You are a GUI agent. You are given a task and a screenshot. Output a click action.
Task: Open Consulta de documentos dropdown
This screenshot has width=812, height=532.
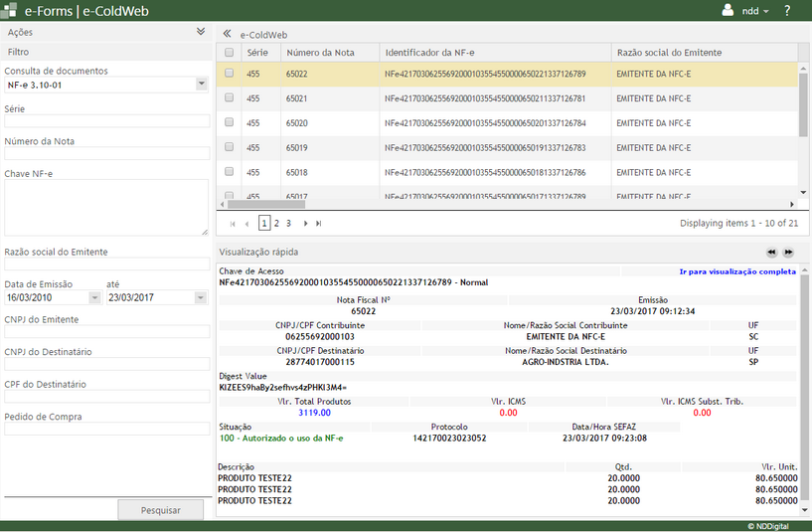(202, 85)
